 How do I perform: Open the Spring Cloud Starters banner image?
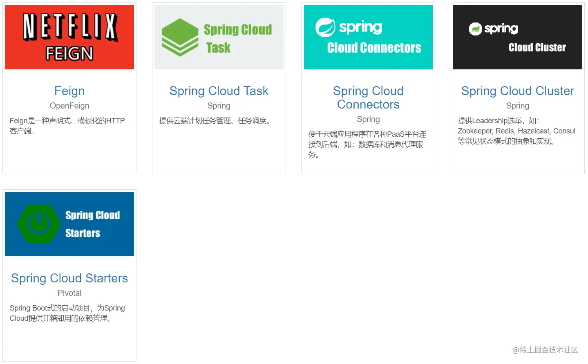pos(69,224)
